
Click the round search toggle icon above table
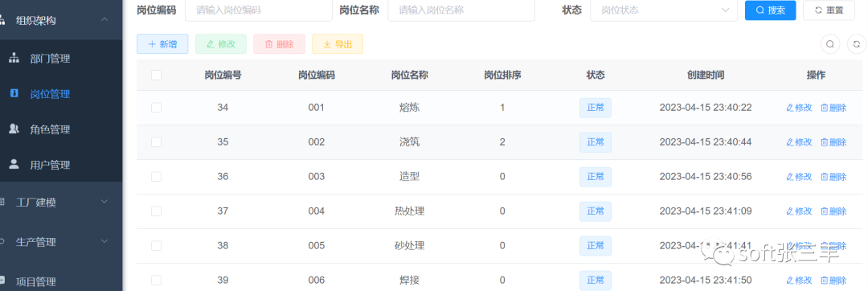click(829, 44)
